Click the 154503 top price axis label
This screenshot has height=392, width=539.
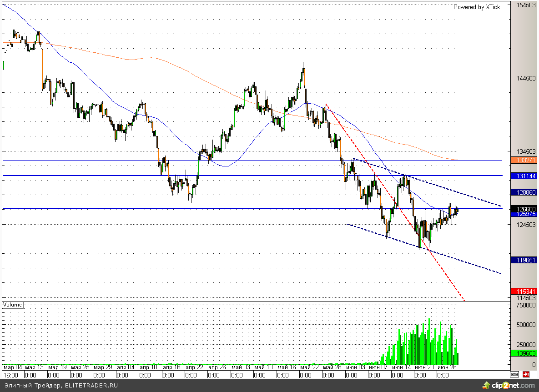click(524, 5)
